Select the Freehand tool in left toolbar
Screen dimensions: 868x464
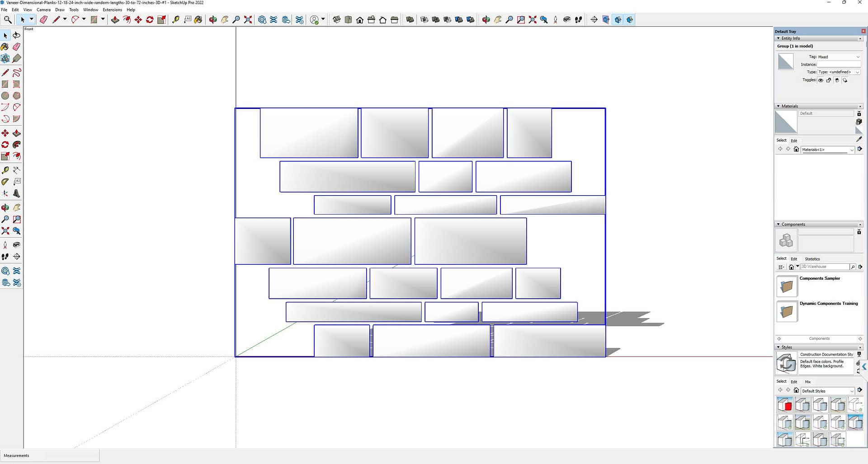(17, 73)
